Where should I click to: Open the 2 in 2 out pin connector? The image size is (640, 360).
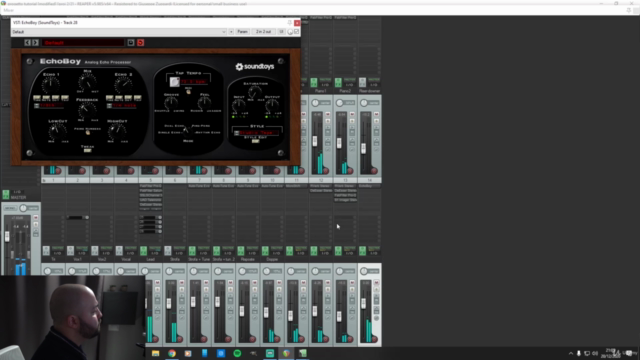263,32
